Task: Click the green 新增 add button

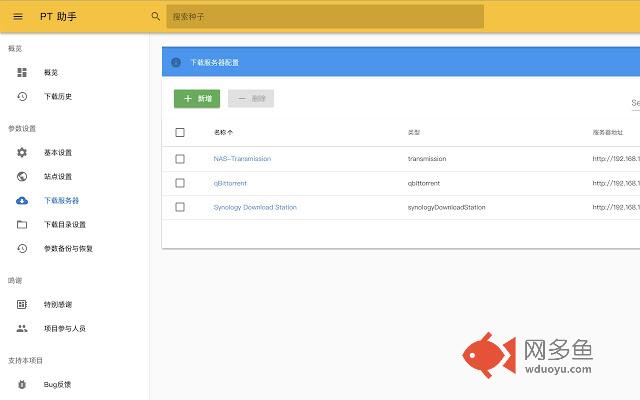Action: [197, 99]
